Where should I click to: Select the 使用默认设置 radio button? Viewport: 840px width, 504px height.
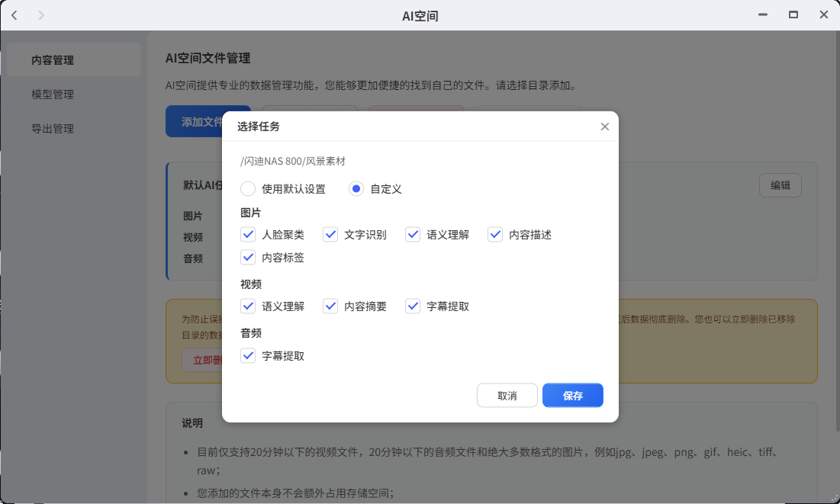click(247, 188)
